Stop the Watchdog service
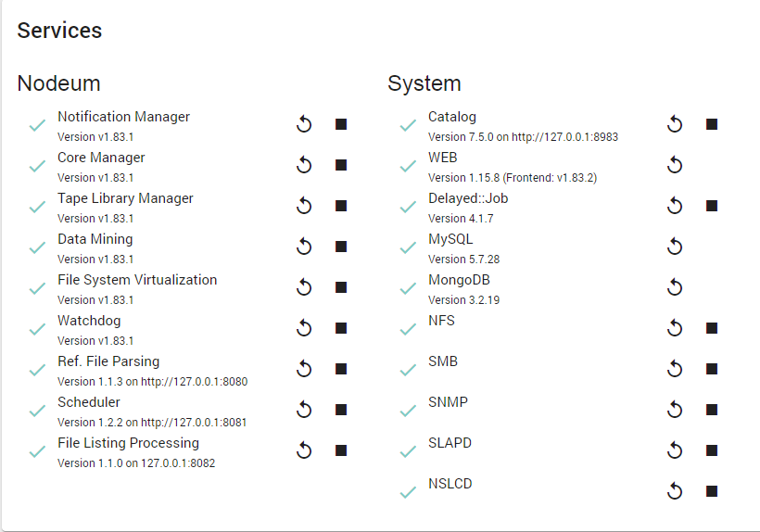The width and height of the screenshot is (760, 532). point(341,328)
